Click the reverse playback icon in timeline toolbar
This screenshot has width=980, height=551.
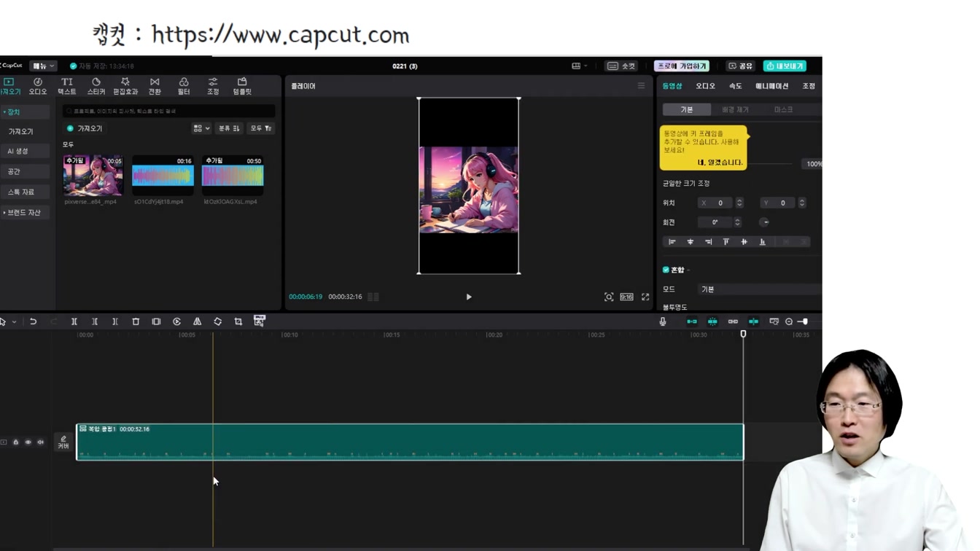[176, 321]
